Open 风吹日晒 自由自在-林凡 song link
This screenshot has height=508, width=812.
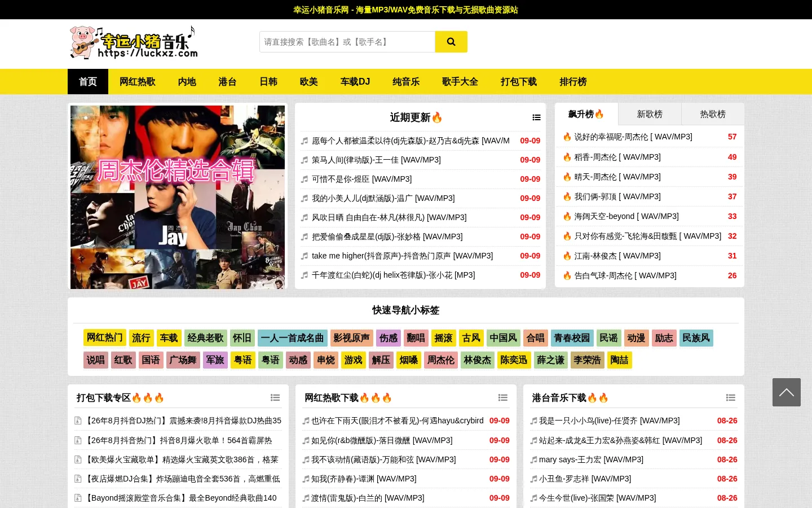coord(389,217)
